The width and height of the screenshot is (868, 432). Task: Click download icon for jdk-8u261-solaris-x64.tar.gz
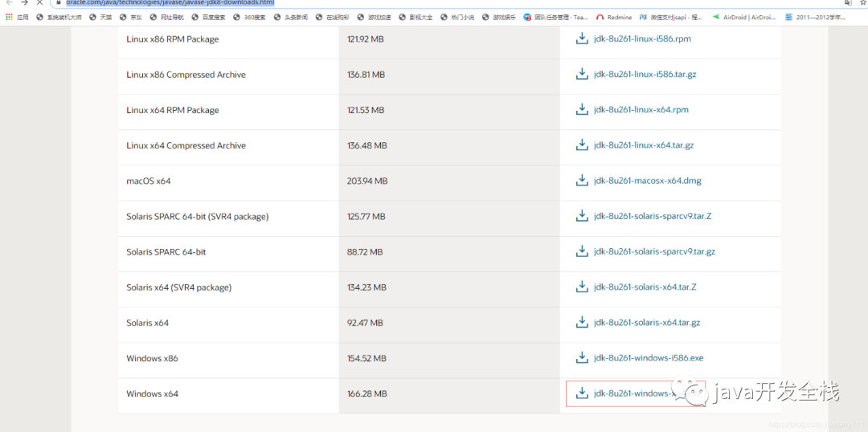tap(582, 323)
